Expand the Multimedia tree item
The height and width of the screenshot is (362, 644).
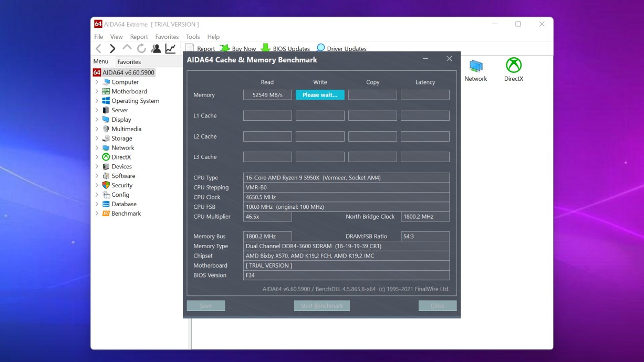(97, 129)
